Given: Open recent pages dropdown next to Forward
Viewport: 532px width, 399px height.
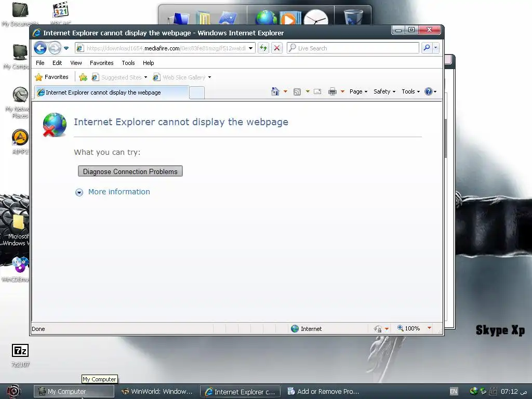Looking at the screenshot, I should [x=66, y=48].
